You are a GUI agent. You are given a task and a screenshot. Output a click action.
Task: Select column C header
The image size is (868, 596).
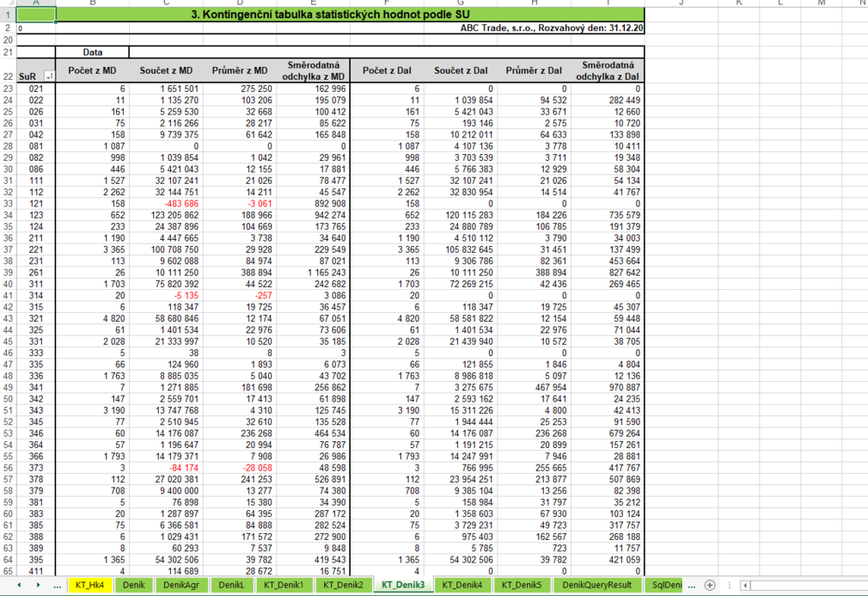coord(166,3)
